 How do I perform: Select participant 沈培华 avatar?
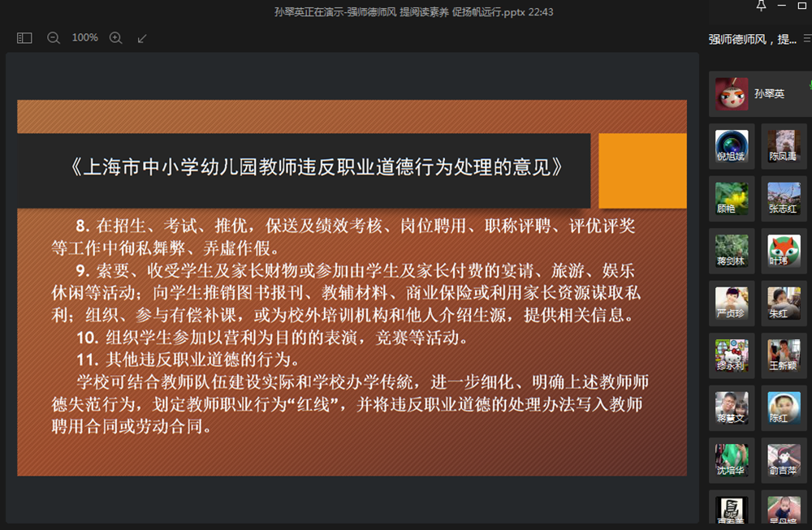732,460
